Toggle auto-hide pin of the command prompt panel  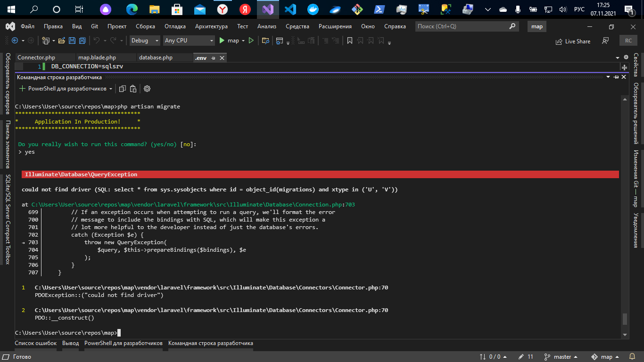616,77
